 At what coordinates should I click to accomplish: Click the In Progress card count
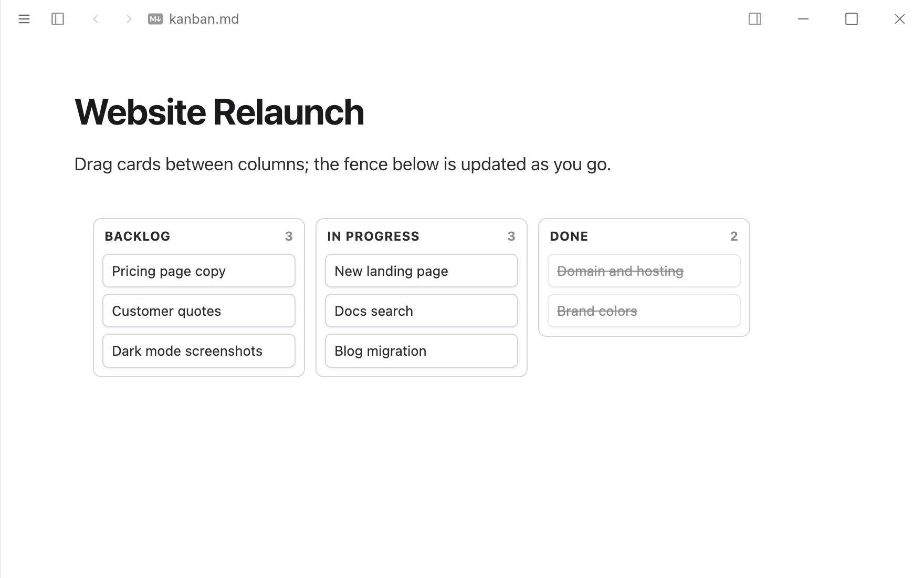(511, 236)
